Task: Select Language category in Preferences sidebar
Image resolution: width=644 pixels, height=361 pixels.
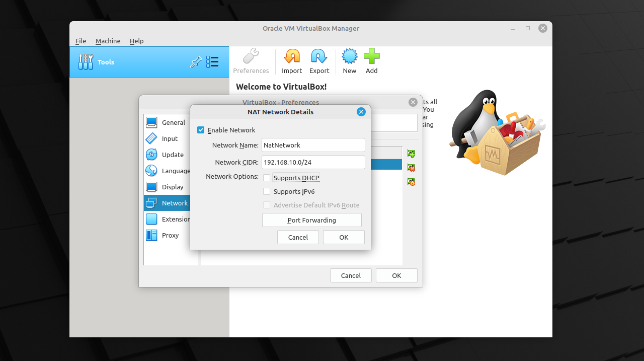Action: click(167, 171)
